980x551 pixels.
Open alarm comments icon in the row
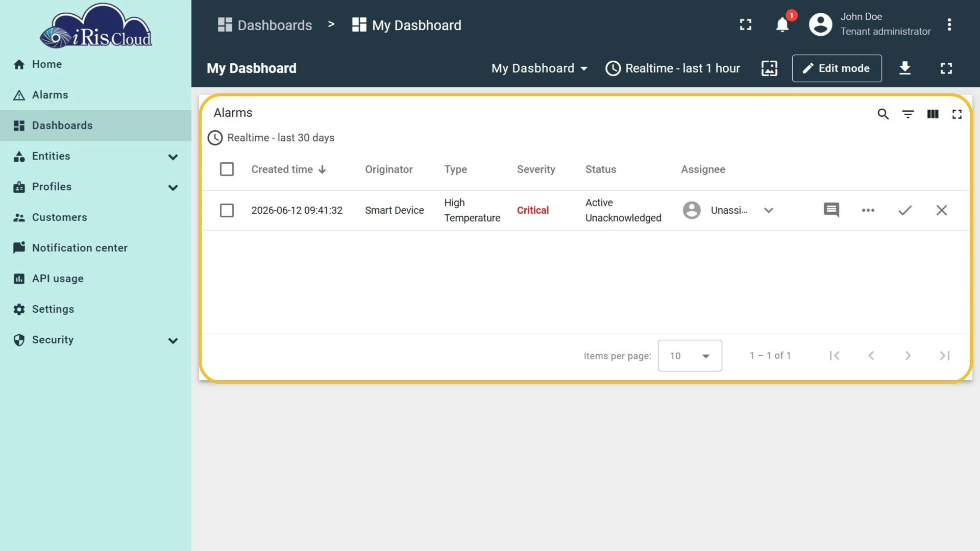(831, 210)
